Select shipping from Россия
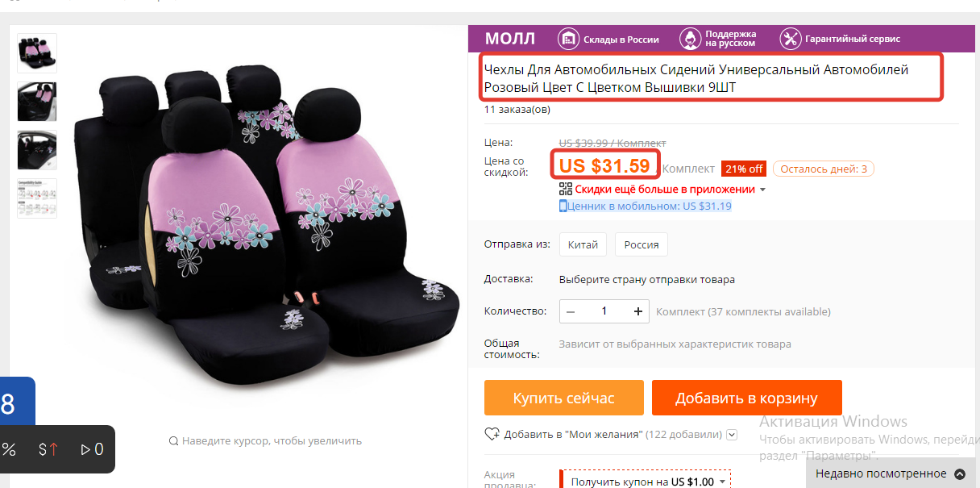The height and width of the screenshot is (488, 980). (642, 244)
